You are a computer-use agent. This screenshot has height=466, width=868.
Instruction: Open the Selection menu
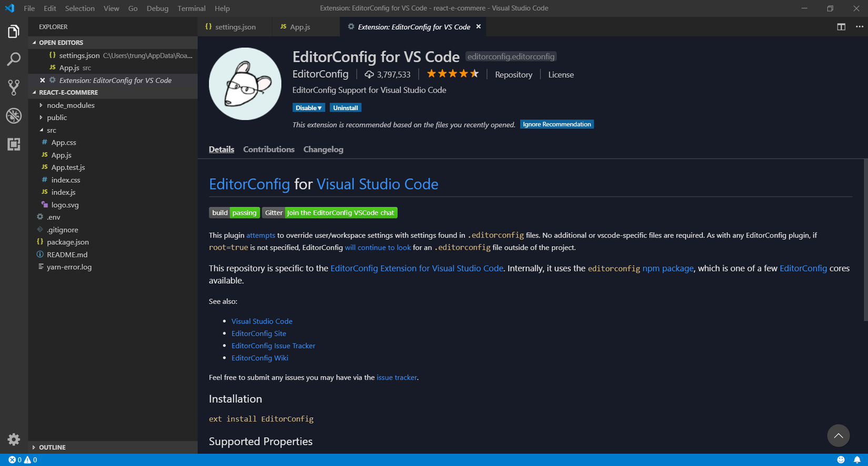tap(80, 8)
